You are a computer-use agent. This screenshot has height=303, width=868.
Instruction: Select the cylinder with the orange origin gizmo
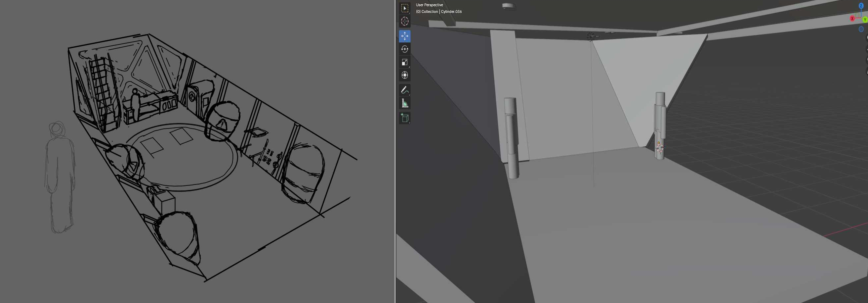pos(660,126)
